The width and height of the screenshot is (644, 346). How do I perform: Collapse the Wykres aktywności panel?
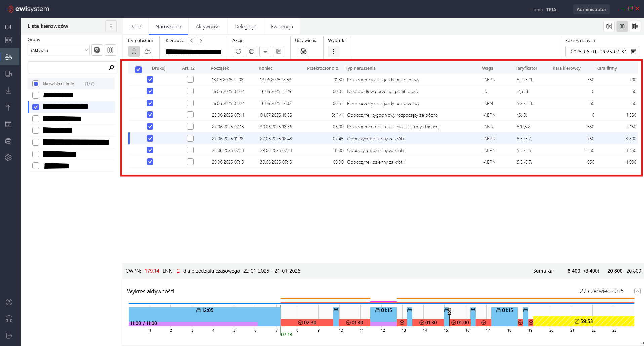click(x=637, y=291)
